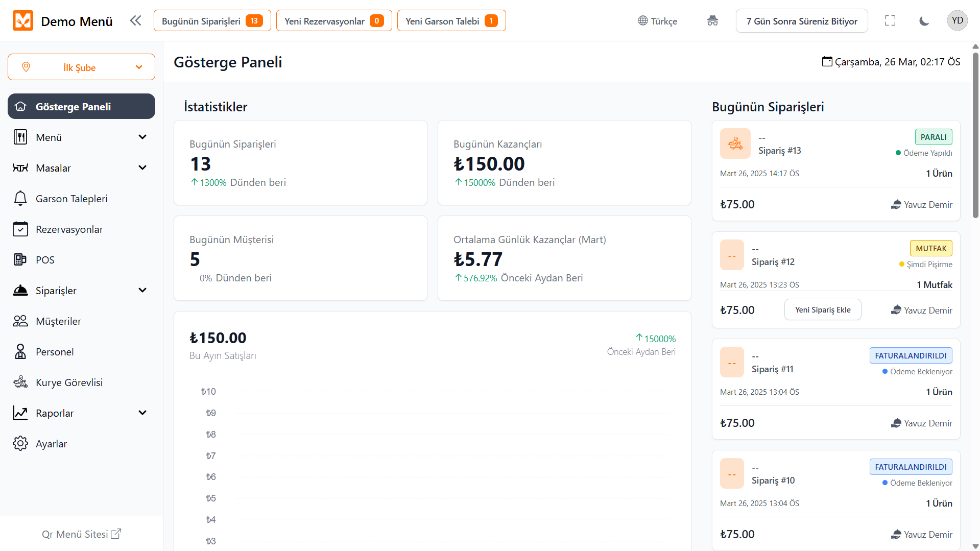Open the İlk Şube branch dropdown

point(81,67)
